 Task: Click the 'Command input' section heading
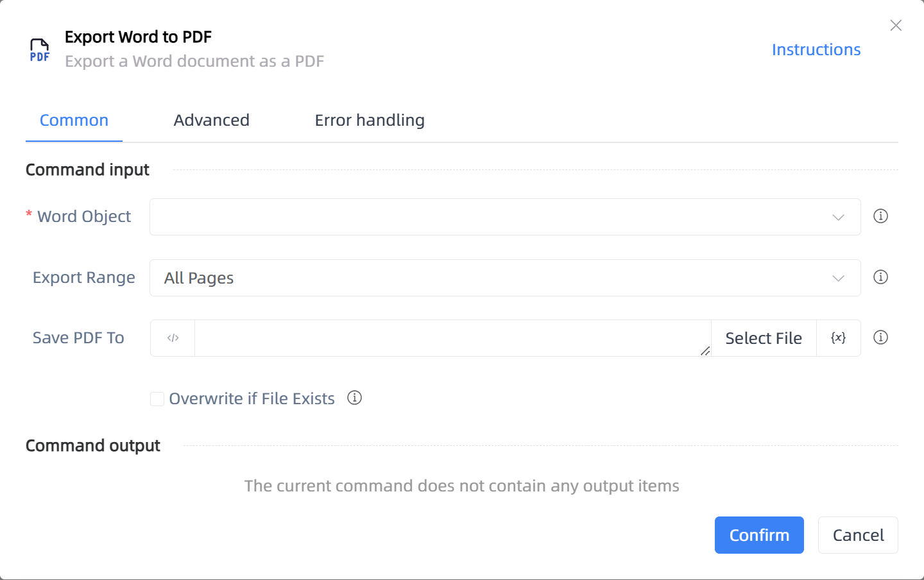[87, 170]
